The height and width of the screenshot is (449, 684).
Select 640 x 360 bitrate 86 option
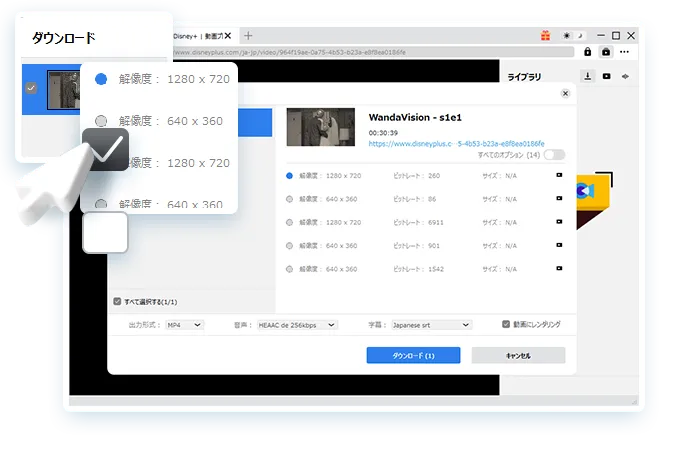click(x=289, y=199)
